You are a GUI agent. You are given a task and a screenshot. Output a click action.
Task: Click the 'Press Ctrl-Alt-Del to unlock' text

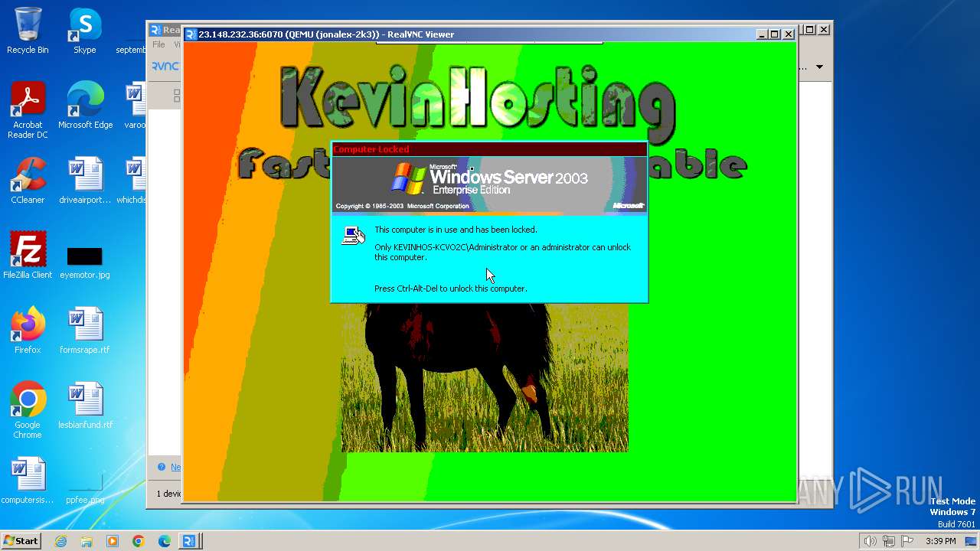pos(450,289)
